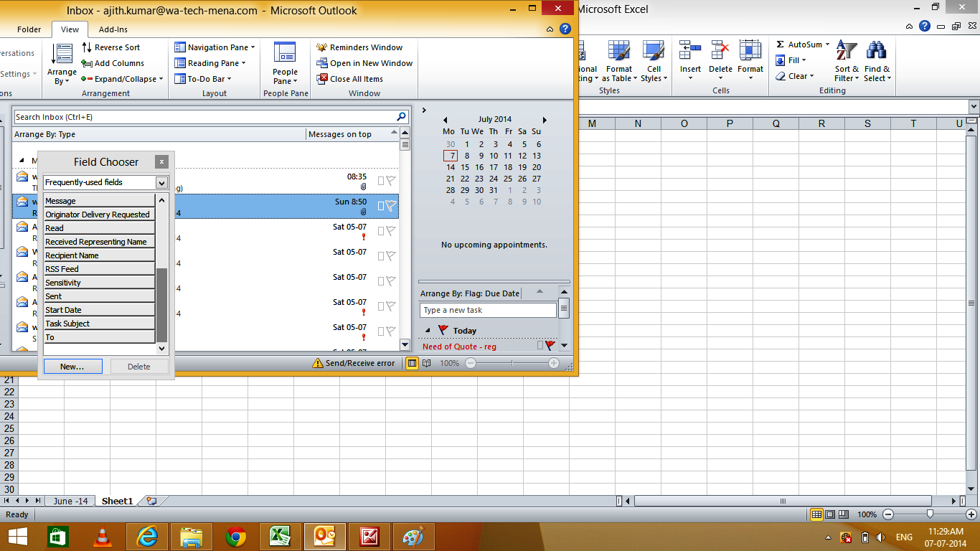Click category box on the 08:35 message
Viewport: 980px width, 551px height.
coord(381,181)
